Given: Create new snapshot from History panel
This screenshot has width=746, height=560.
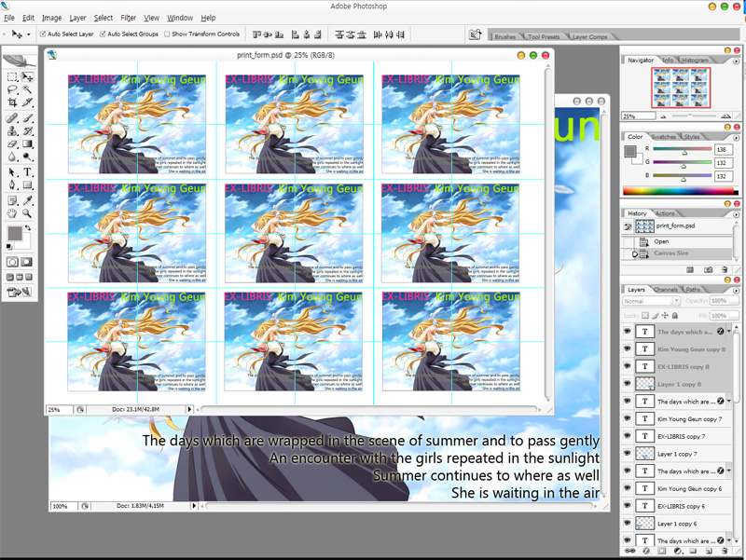Looking at the screenshot, I should point(709,269).
